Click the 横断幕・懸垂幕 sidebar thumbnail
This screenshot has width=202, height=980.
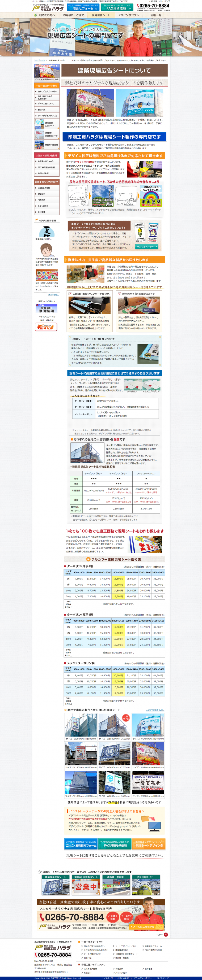(x=47, y=145)
